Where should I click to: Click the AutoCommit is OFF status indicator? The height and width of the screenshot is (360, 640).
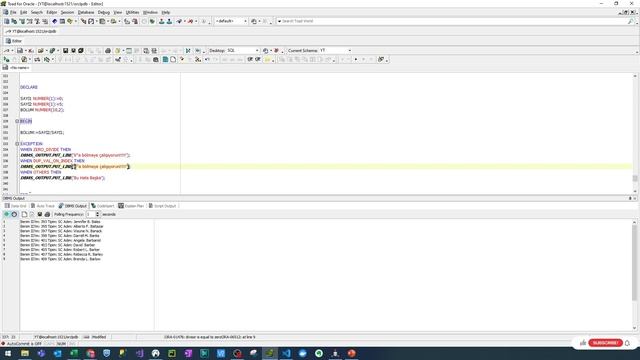click(x=24, y=344)
